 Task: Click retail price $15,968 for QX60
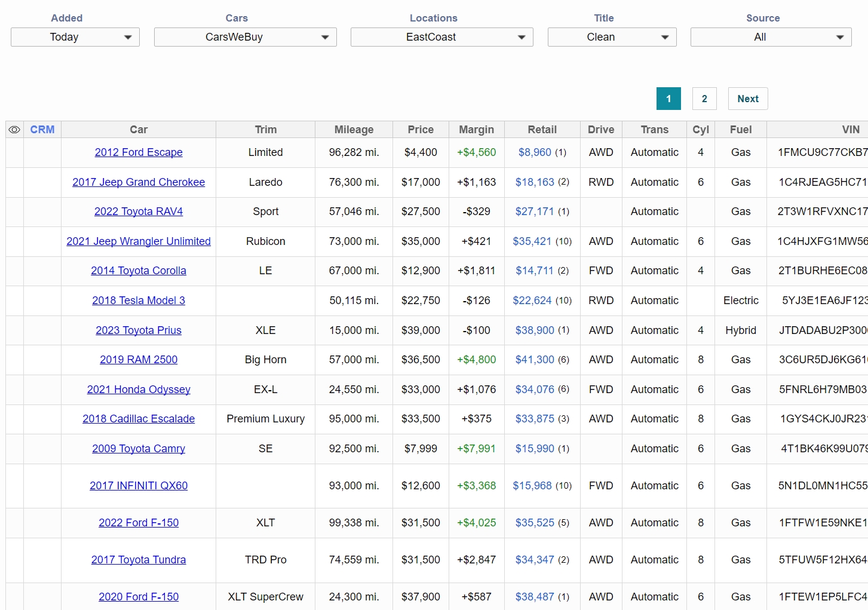[532, 486]
